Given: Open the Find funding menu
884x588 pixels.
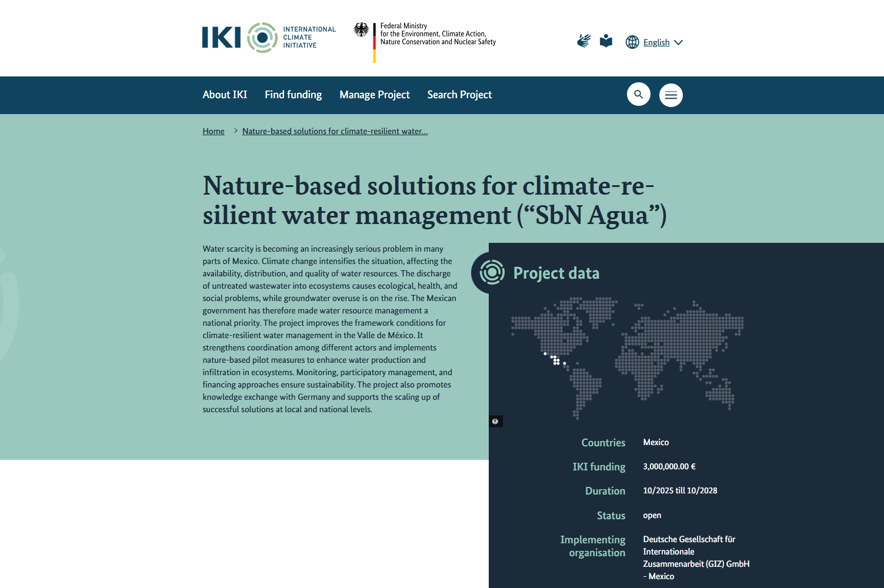Looking at the screenshot, I should point(293,95).
